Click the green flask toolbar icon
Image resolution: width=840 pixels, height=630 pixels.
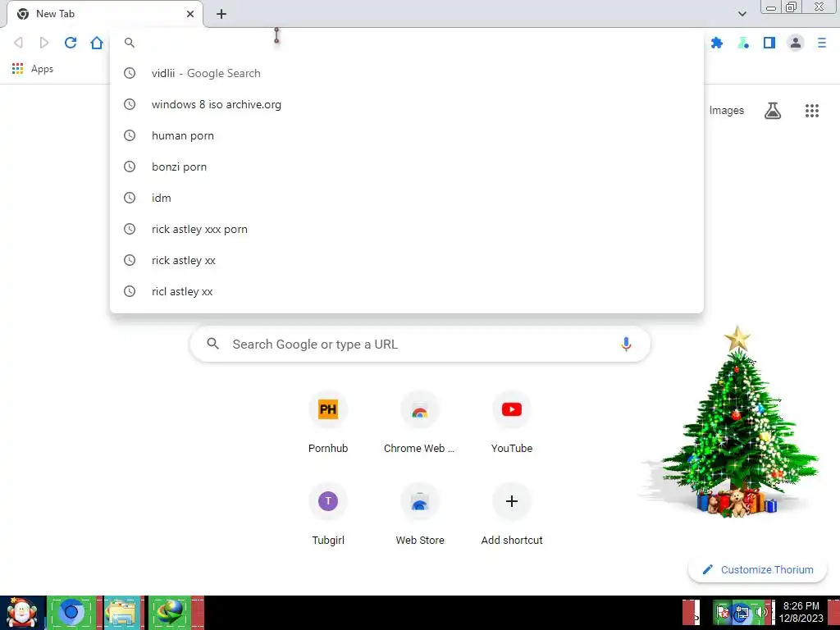point(743,43)
